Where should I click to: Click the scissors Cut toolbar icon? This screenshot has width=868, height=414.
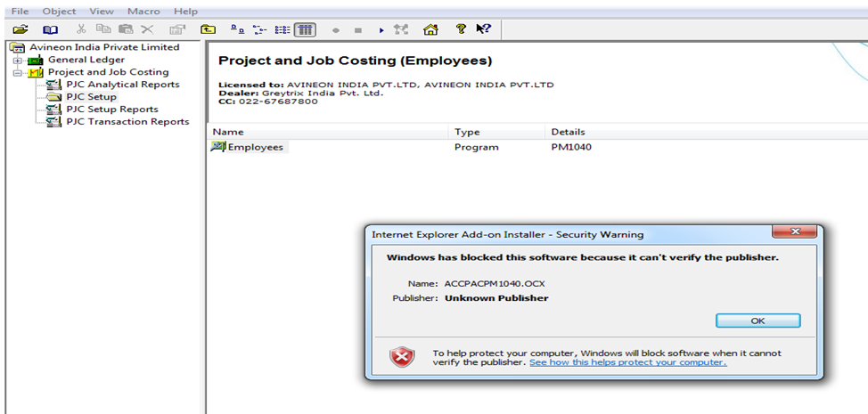coord(81,29)
